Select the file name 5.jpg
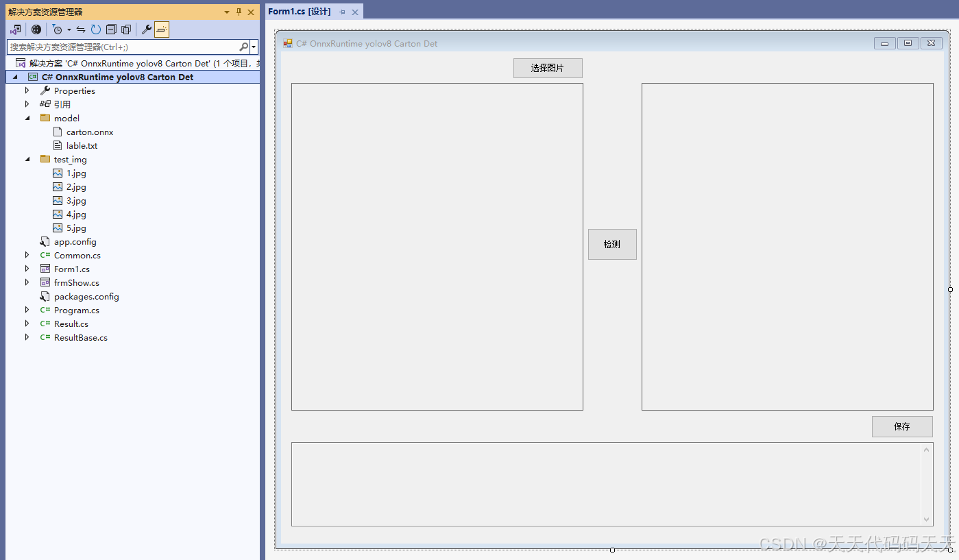This screenshot has height=560, width=959. tap(76, 228)
